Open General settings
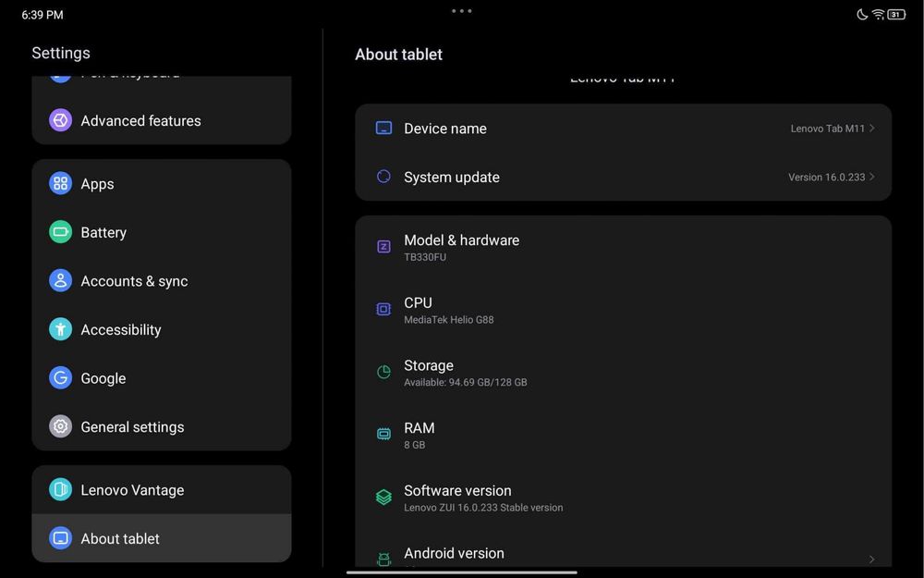 click(x=162, y=426)
